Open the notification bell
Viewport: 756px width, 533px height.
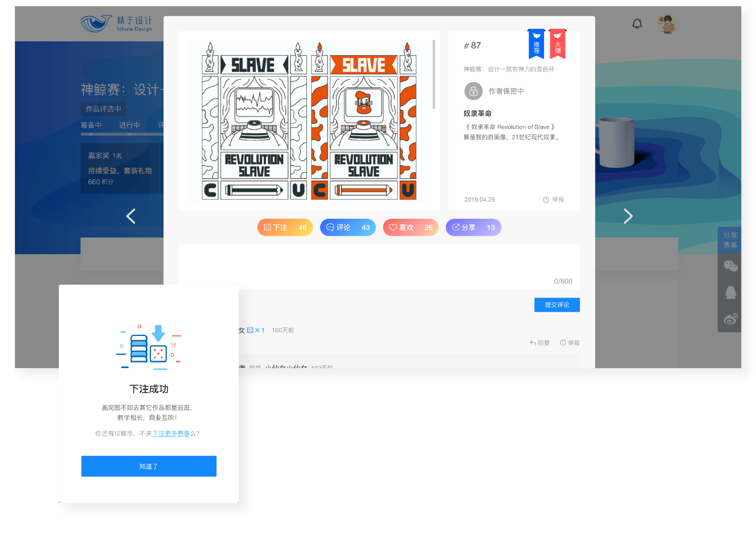click(x=637, y=24)
